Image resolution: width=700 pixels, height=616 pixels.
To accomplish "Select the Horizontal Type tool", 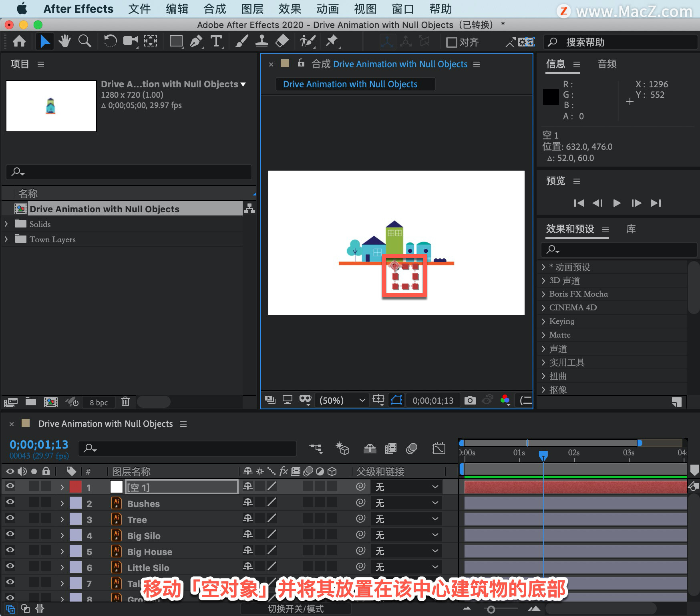I will click(216, 41).
